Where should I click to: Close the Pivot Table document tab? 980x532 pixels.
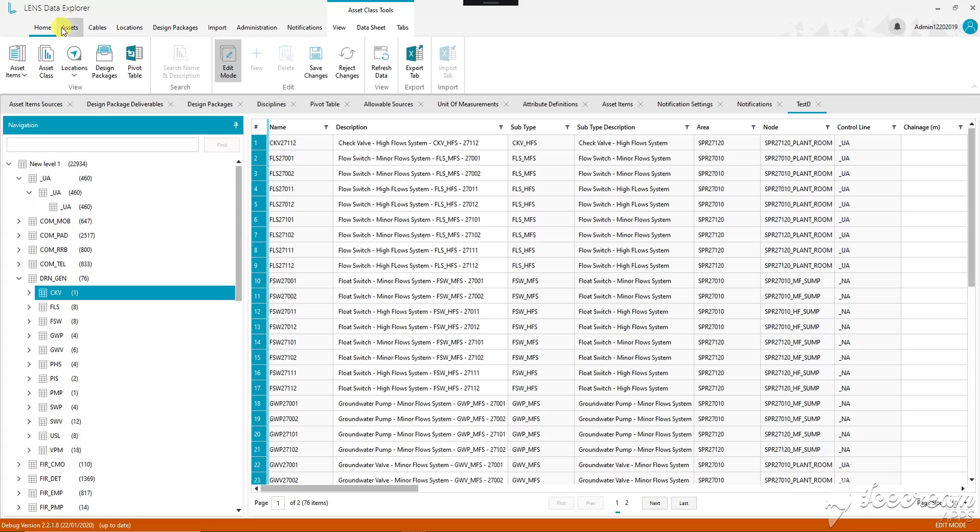pyautogui.click(x=347, y=104)
